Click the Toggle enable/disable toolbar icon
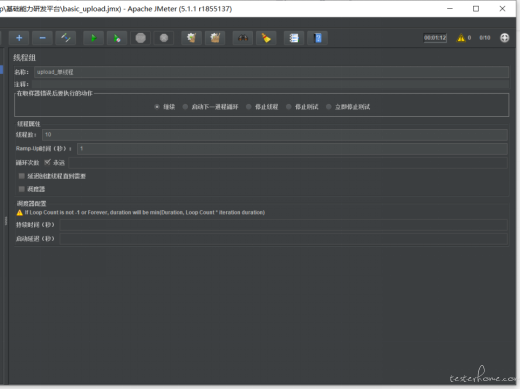Viewport: 521px width, 389px height. coord(66,38)
